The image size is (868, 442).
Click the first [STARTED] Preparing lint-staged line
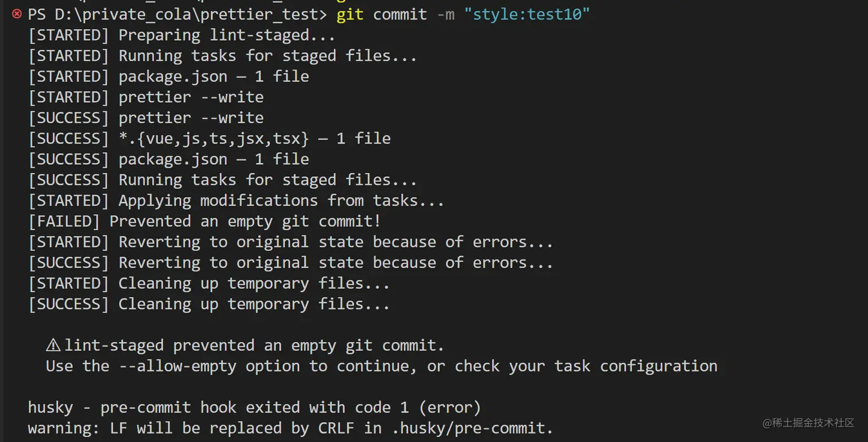(x=181, y=36)
